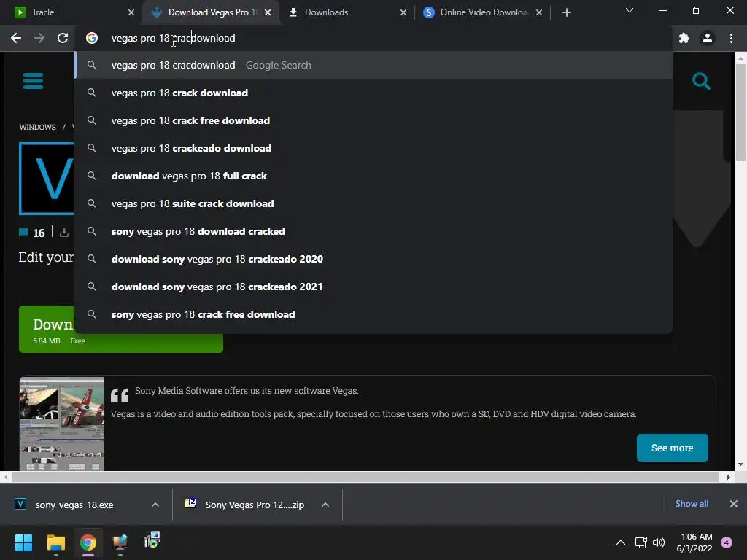The height and width of the screenshot is (560, 747).
Task: Close the Download Vegas Pro tab
Action: coord(268,12)
